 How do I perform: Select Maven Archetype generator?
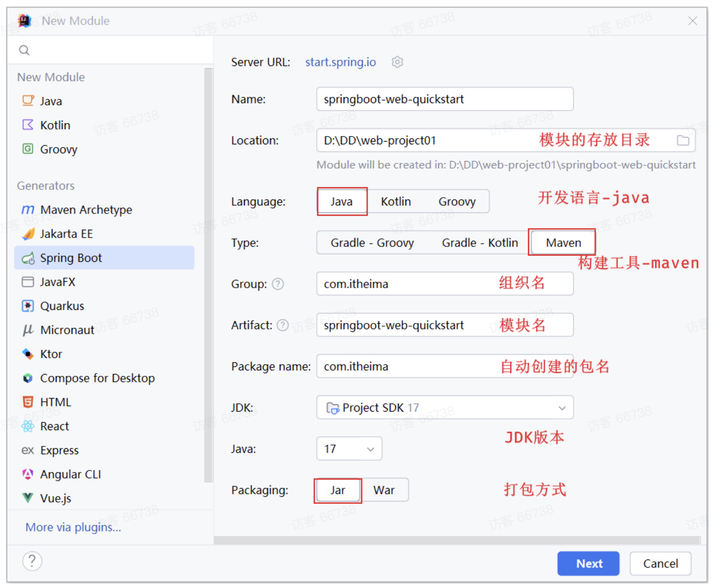pyautogui.click(x=104, y=209)
